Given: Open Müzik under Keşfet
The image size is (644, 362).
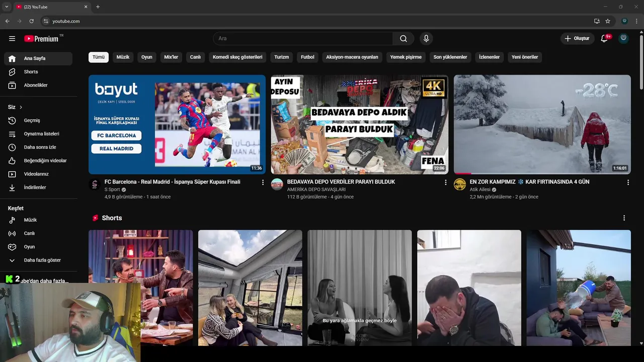Looking at the screenshot, I should click(x=38, y=220).
